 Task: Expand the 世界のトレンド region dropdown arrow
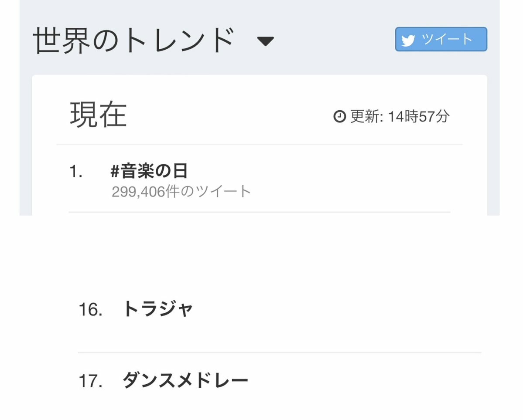point(266,41)
